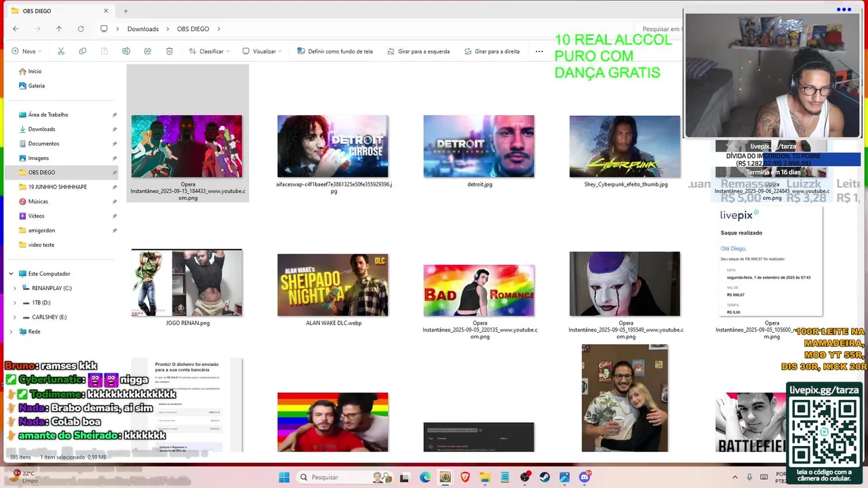Open Task View from taskbar
The width and height of the screenshot is (868, 488).
click(x=405, y=477)
